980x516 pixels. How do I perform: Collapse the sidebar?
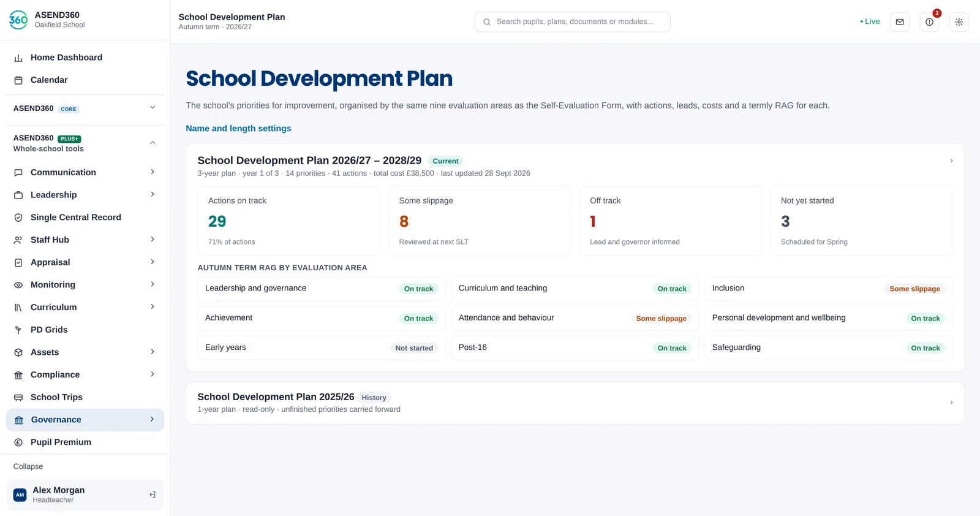point(28,466)
